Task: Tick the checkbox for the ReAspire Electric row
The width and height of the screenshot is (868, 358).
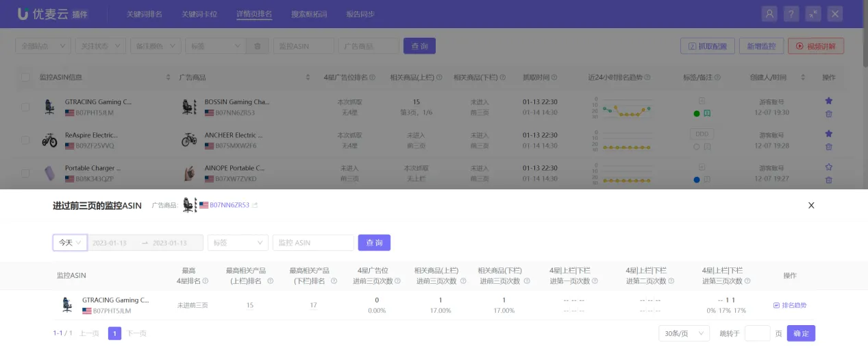Action: [x=25, y=140]
